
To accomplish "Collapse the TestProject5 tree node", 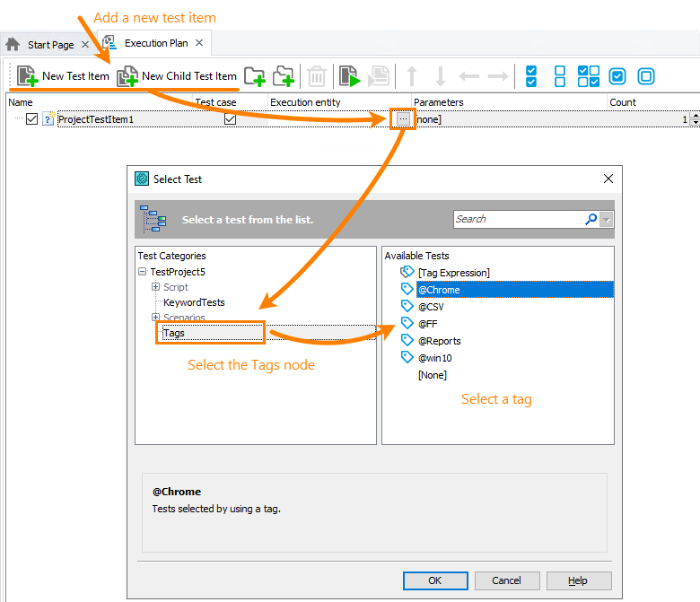I will (143, 272).
